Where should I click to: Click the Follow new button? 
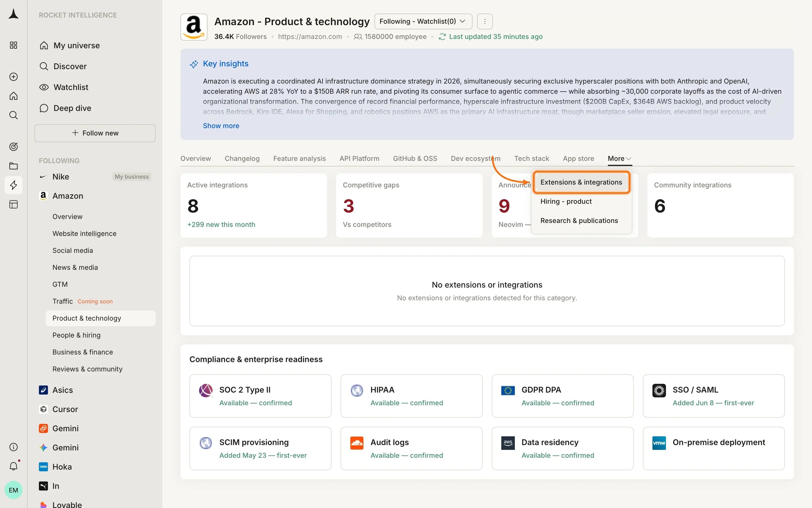click(95, 133)
